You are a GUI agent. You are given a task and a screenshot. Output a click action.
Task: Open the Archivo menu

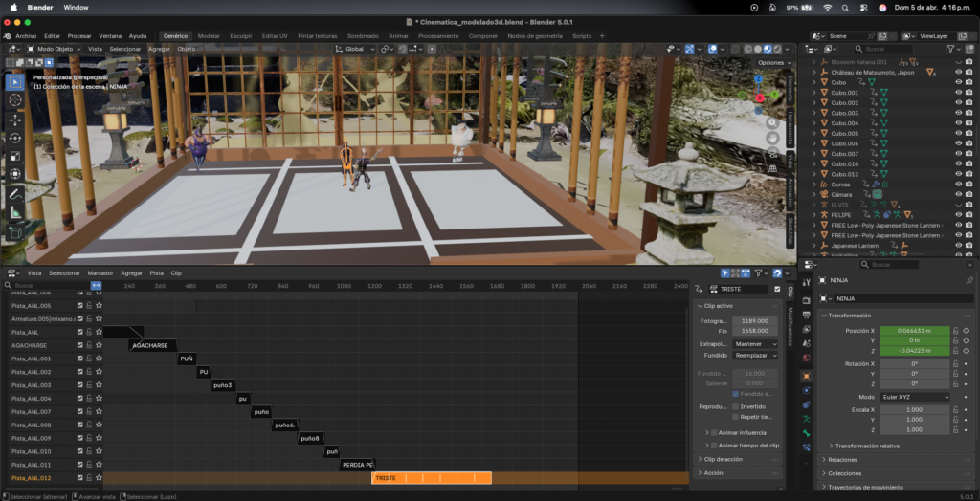[x=26, y=35]
